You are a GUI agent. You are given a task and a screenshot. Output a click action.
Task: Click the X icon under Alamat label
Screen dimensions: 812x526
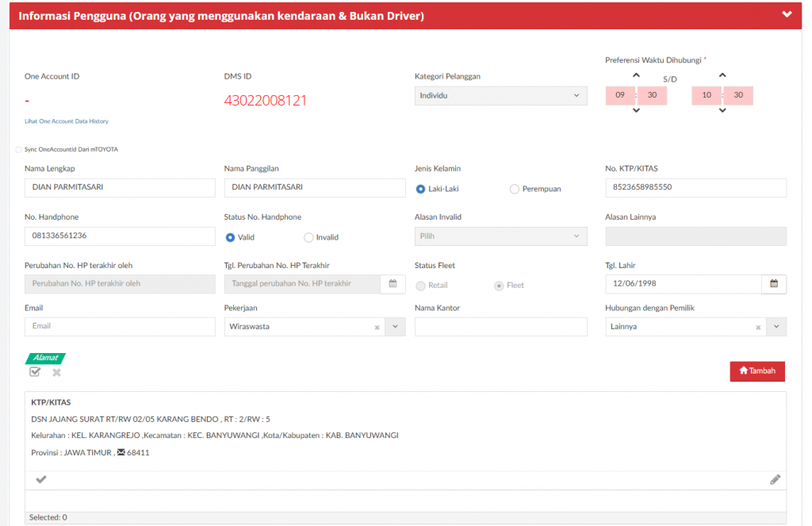click(56, 372)
